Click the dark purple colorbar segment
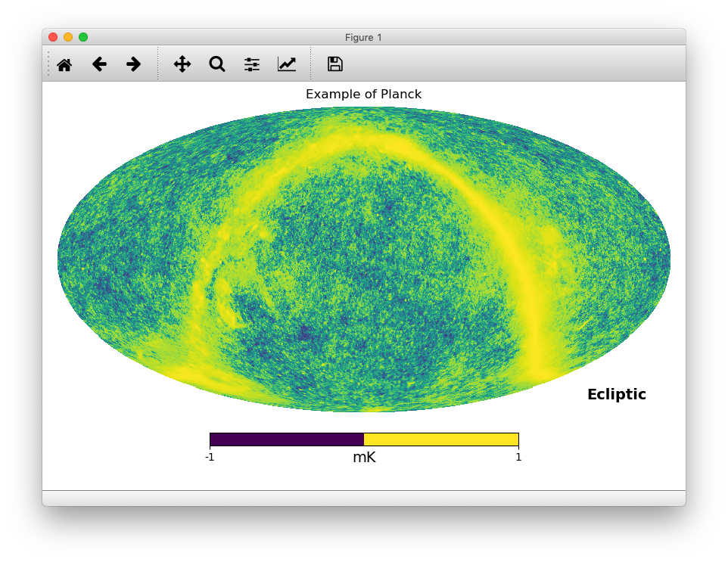728x562 pixels. [x=288, y=438]
